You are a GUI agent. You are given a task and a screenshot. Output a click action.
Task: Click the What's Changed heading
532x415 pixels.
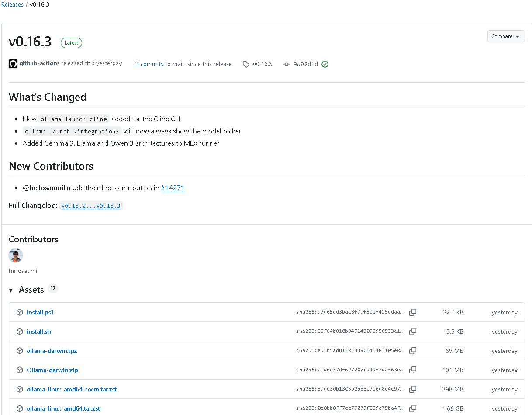coord(48,97)
